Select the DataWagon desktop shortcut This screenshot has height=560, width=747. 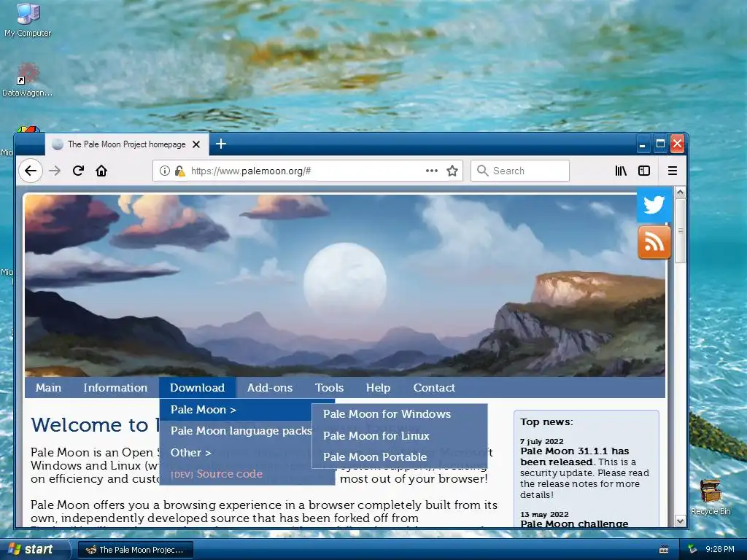(x=28, y=79)
